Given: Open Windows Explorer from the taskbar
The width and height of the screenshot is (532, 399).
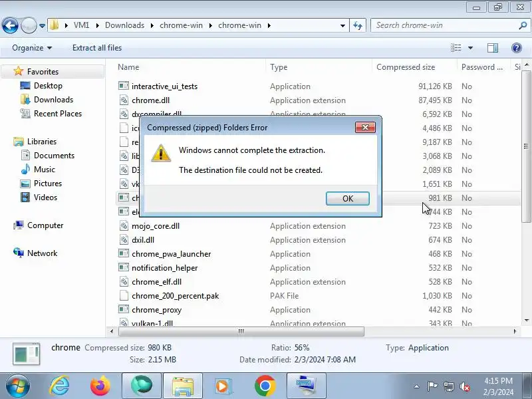Looking at the screenshot, I should [183, 386].
